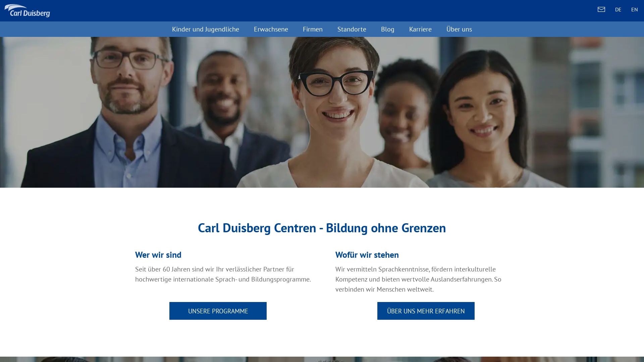Click ÜBER UNS MEHR ERFAHREN button
644x362 pixels.
tap(426, 311)
